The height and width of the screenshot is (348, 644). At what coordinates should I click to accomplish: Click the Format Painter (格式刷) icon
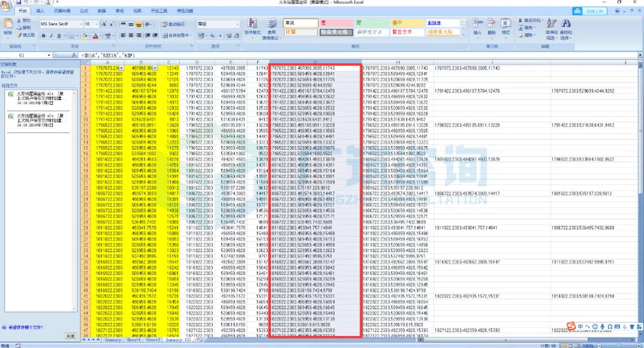[20, 35]
